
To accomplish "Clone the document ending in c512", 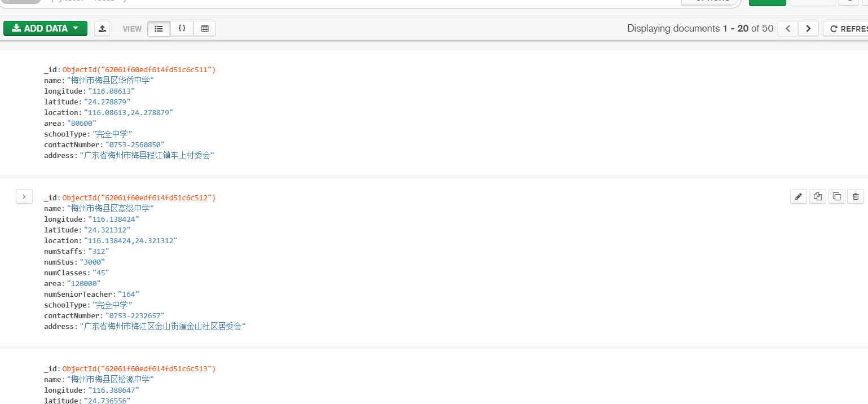I will [x=837, y=196].
